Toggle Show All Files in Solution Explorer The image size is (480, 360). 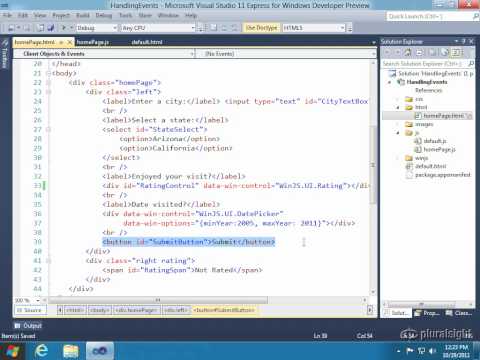click(457, 53)
